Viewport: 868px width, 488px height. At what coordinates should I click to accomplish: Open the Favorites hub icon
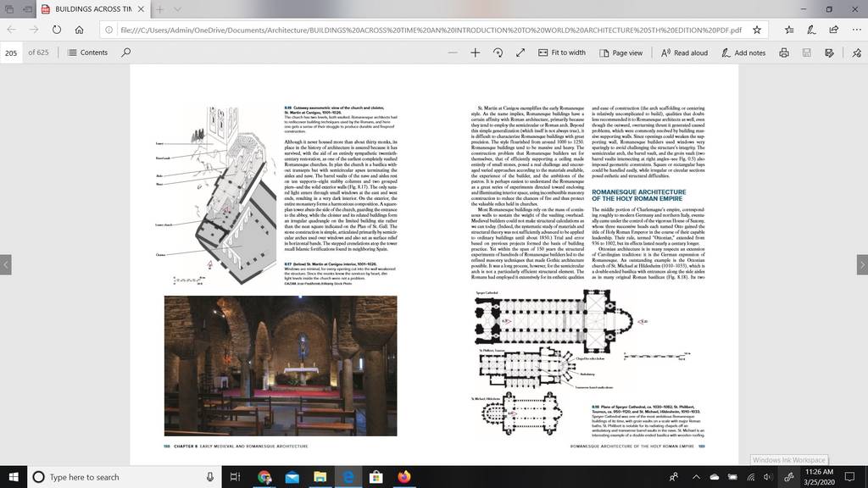789,30
